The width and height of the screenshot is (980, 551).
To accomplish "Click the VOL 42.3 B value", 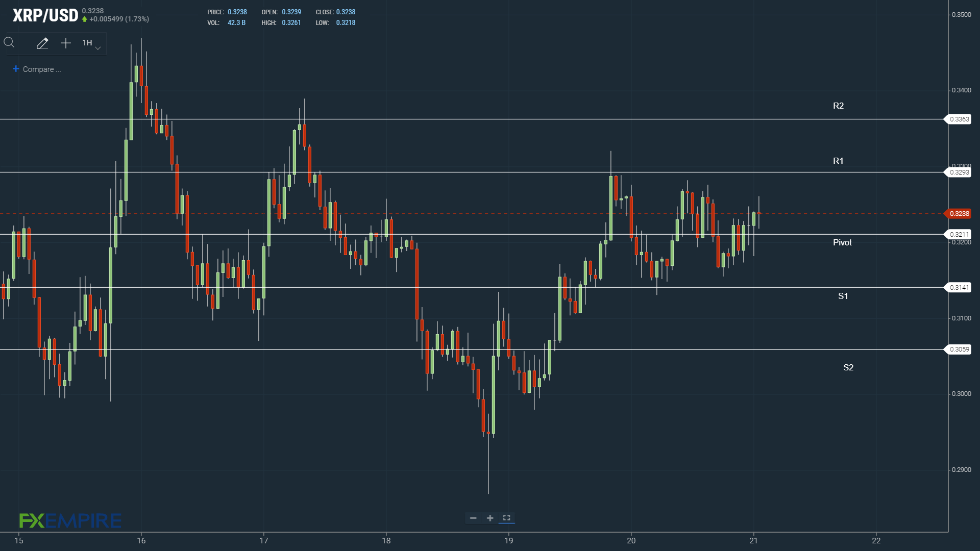I will point(236,23).
